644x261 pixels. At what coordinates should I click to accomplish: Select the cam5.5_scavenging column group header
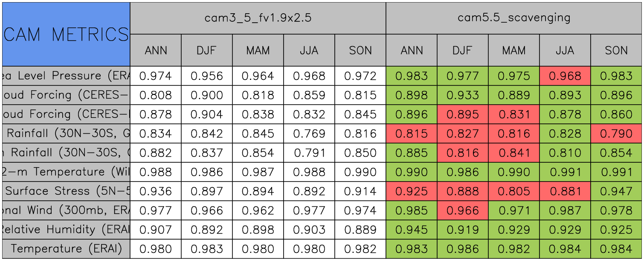click(514, 18)
